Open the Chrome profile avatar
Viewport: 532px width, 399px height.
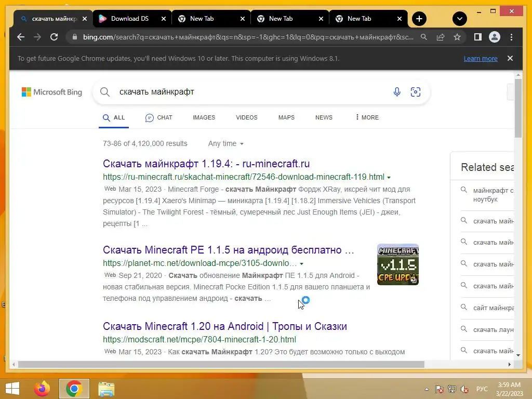(495, 37)
